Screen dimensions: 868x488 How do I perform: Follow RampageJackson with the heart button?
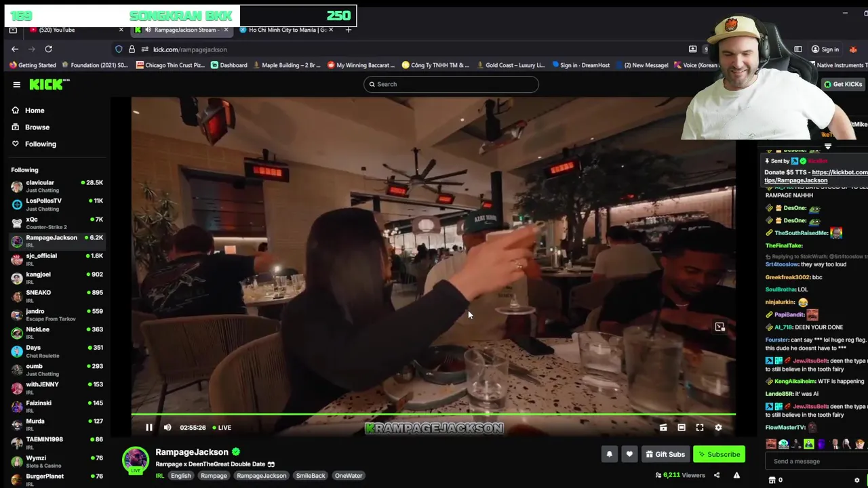click(629, 454)
